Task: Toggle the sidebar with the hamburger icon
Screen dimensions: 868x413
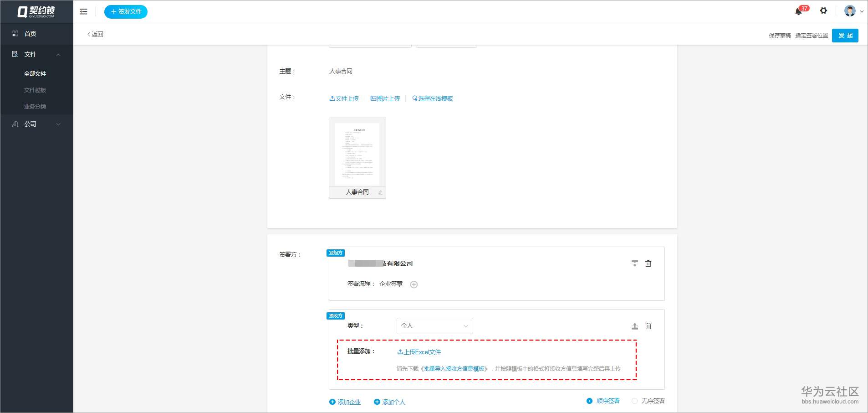Action: tap(83, 11)
